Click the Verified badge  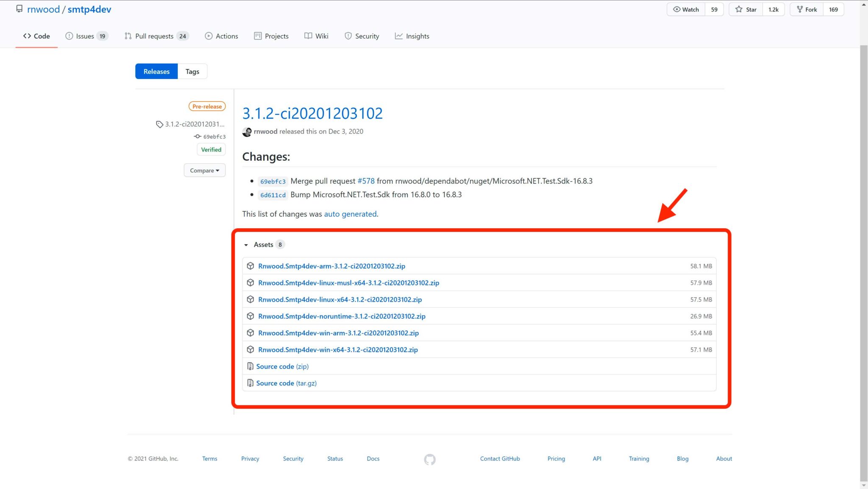click(x=211, y=149)
